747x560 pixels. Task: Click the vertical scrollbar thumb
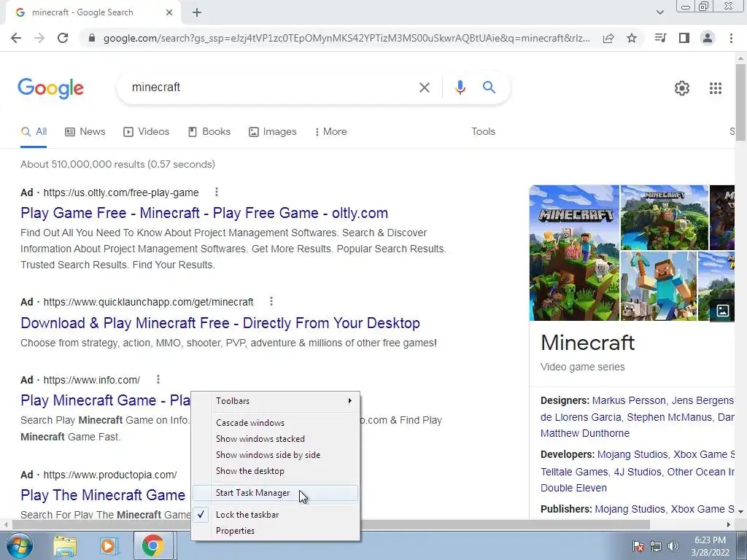[x=740, y=102]
